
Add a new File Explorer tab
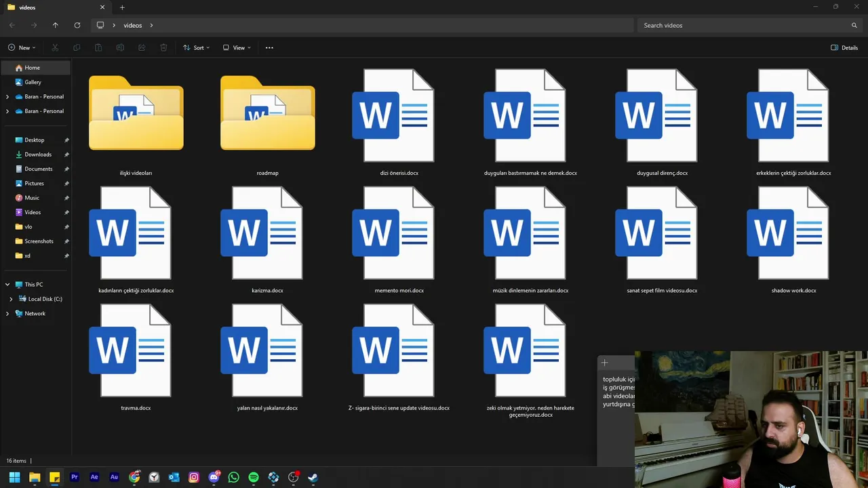122,7
